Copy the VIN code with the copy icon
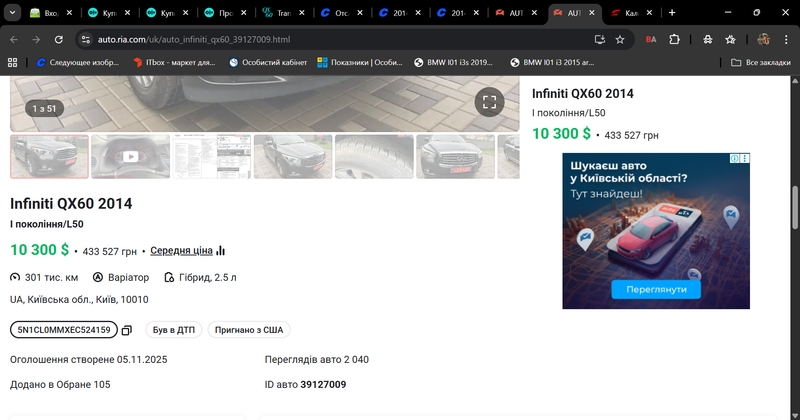This screenshot has width=800, height=420. pos(127,330)
